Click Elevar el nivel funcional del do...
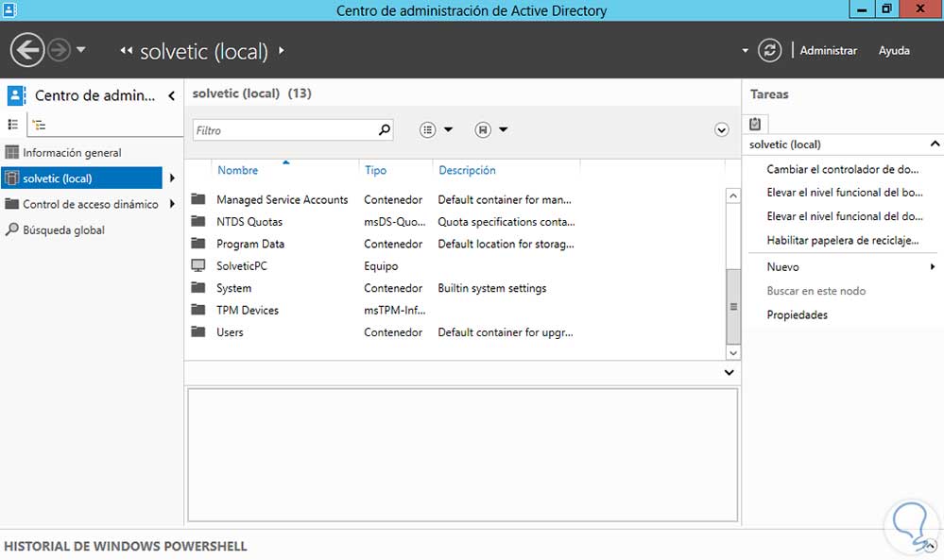The height and width of the screenshot is (560, 944). tap(844, 216)
